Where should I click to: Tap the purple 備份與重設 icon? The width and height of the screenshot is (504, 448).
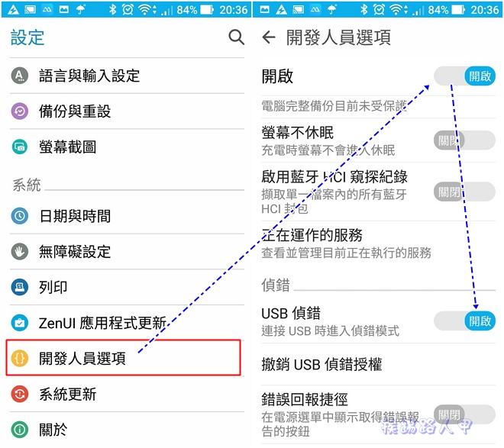coord(20,111)
